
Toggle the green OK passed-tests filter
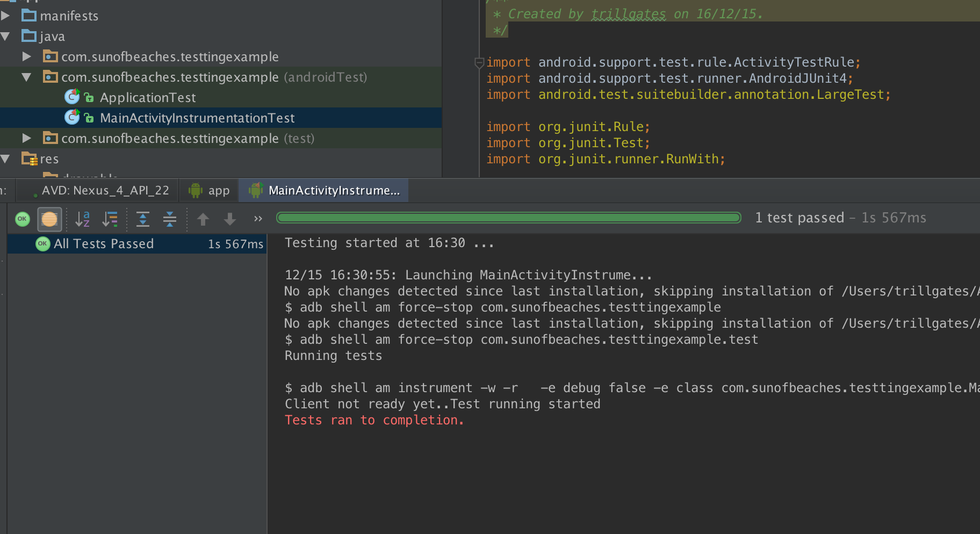click(23, 219)
